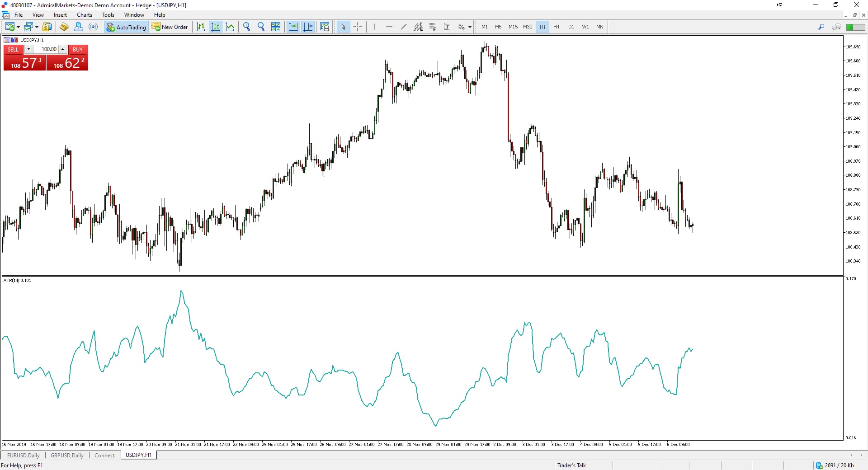Zoom in on the chart

246,27
